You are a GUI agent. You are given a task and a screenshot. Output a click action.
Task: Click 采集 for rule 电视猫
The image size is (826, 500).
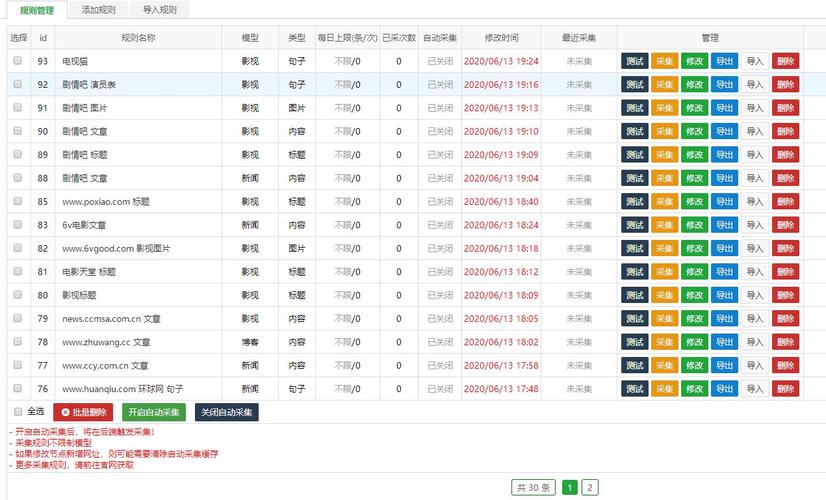click(x=665, y=61)
